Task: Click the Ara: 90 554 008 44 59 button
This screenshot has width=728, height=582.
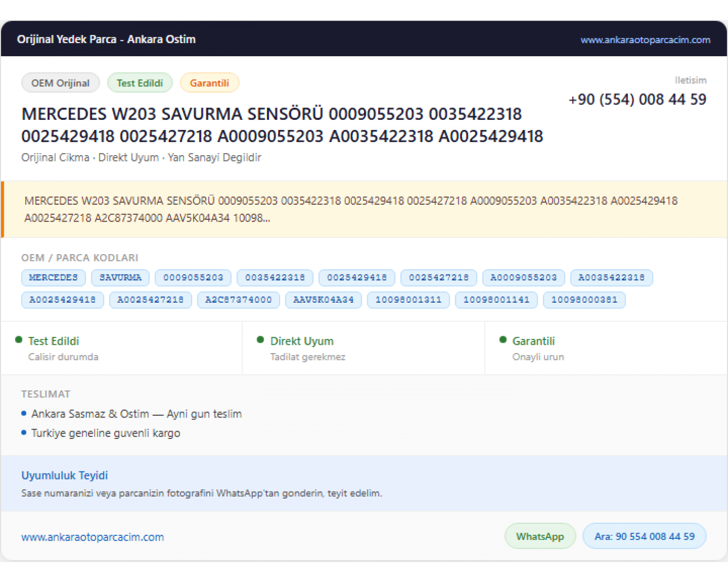Action: point(645,536)
